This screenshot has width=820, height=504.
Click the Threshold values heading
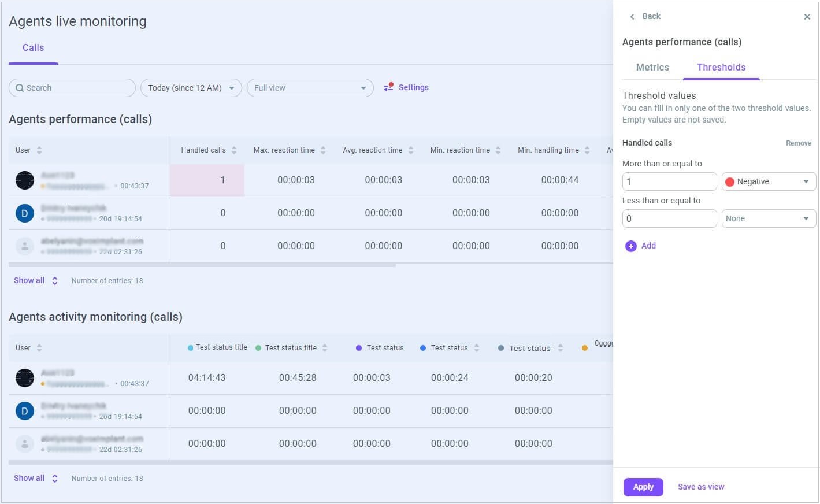[659, 96]
